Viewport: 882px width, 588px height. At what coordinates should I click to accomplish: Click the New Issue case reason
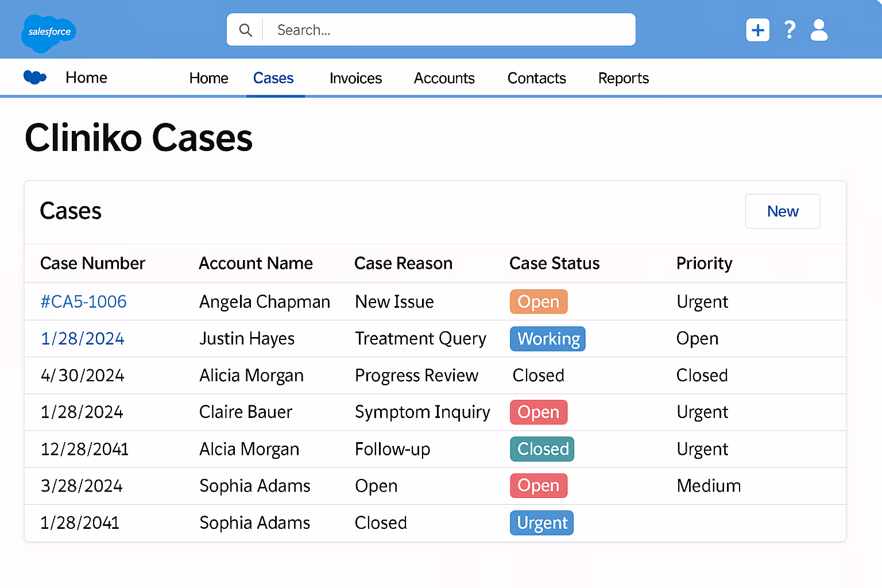(x=394, y=301)
